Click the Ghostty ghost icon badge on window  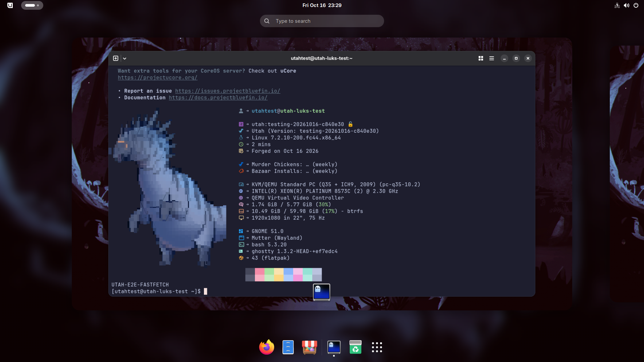point(322,292)
